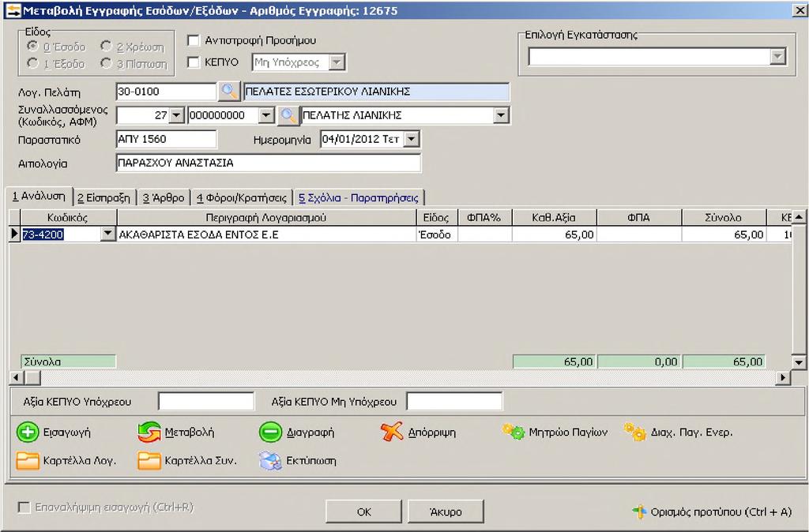This screenshot has width=809, height=532.
Task: Click the ΠΕΛΑΤΕΣ ΕΣΩΤΕΡΙΚΟΥ ΛΙΑΝΙΚΗΣ description field
Action: 376,92
